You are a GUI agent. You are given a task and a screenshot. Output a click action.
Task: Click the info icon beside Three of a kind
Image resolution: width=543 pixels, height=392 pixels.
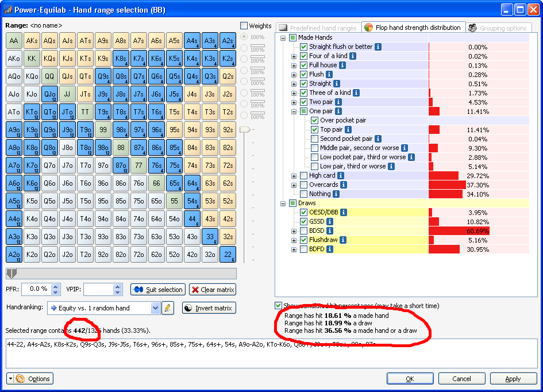pyautogui.click(x=356, y=93)
